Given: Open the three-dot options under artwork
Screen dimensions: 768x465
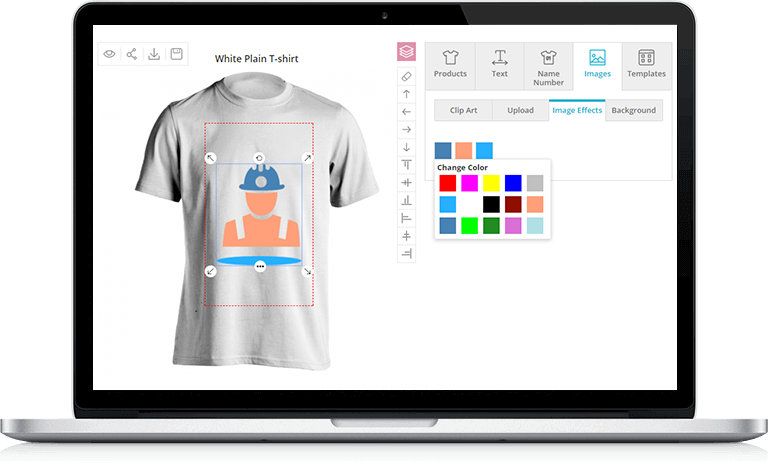Looking at the screenshot, I should tap(260, 266).
